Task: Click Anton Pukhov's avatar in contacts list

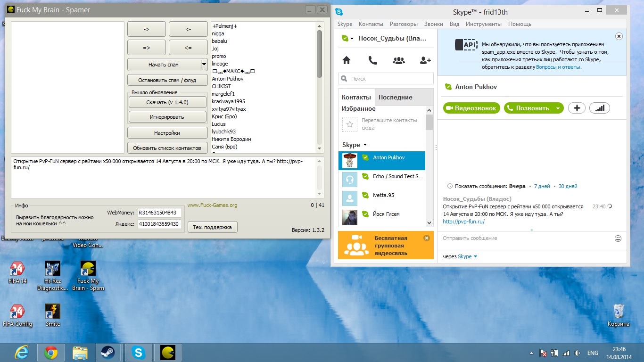Action: pos(349,160)
